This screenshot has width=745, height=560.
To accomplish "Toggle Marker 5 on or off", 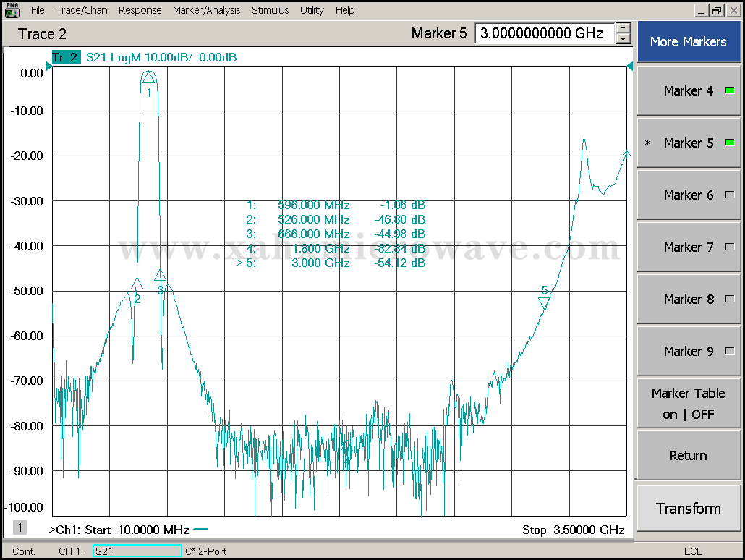I will (x=688, y=143).
